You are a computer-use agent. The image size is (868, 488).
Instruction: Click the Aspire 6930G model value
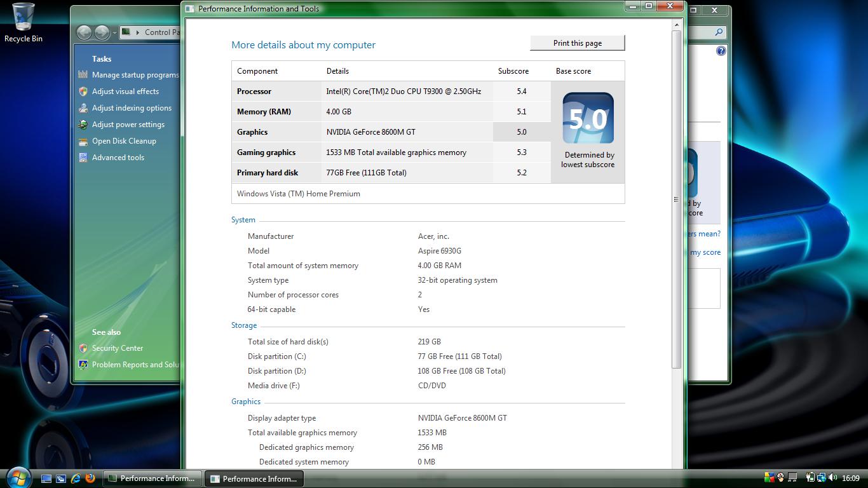[440, 251]
